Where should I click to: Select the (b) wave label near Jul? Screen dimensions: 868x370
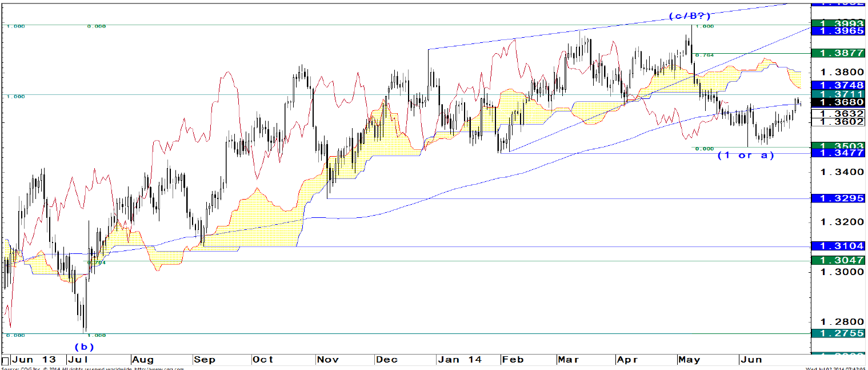83,347
